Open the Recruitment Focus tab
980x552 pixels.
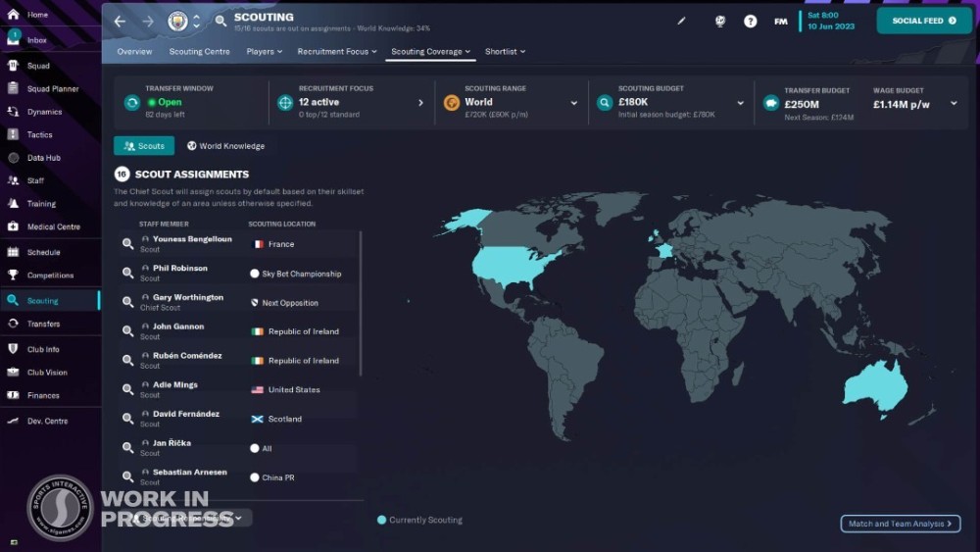point(336,51)
